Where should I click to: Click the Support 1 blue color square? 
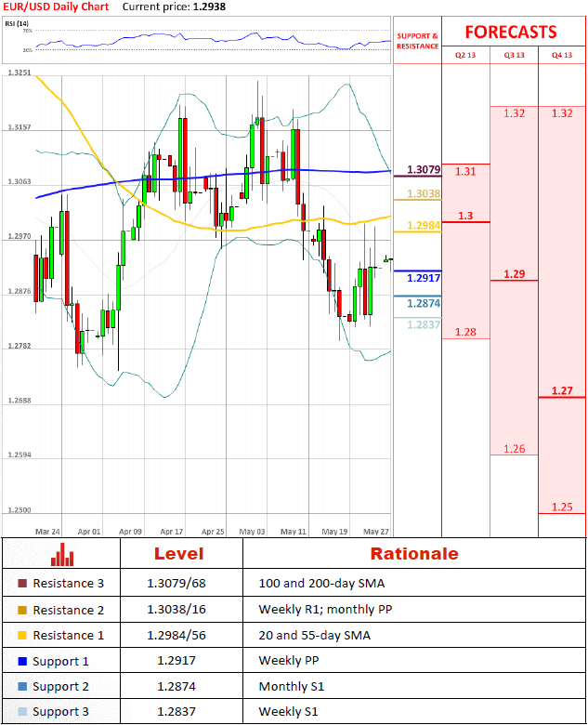(x=22, y=661)
